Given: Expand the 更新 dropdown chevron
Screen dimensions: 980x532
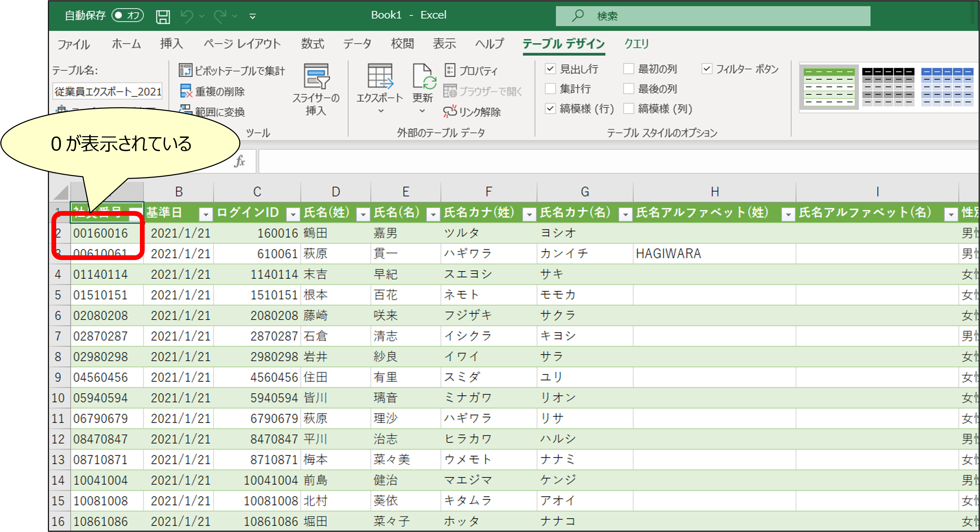Looking at the screenshot, I should 422,111.
